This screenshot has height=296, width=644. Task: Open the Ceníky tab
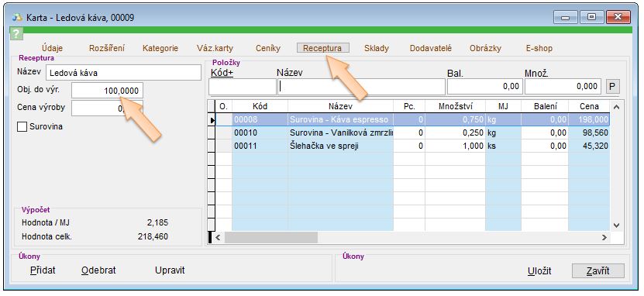[x=268, y=48]
